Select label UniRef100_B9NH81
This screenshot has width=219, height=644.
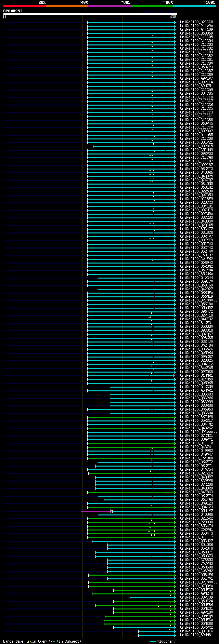[x=196, y=635]
